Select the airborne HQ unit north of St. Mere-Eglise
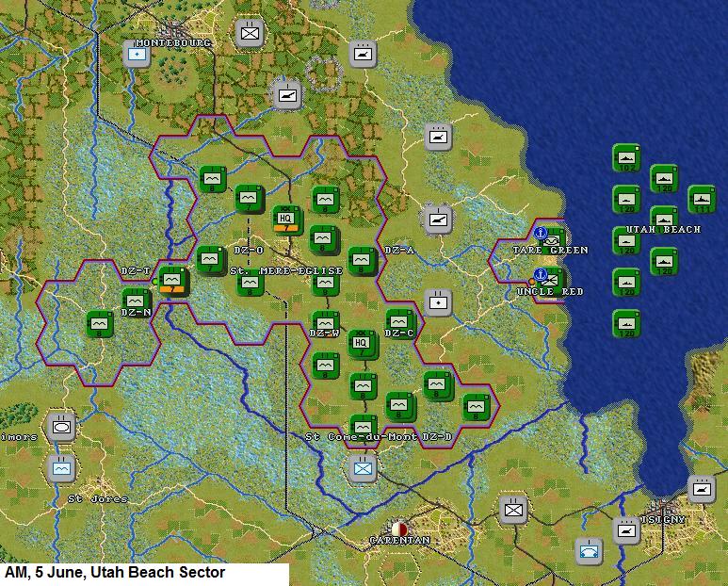728x586 pixels. [286, 220]
